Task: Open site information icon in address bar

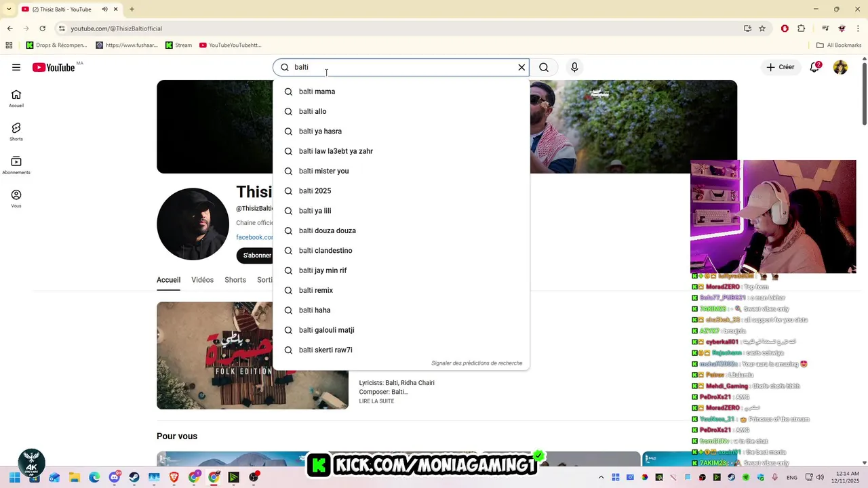Action: pos(62,28)
